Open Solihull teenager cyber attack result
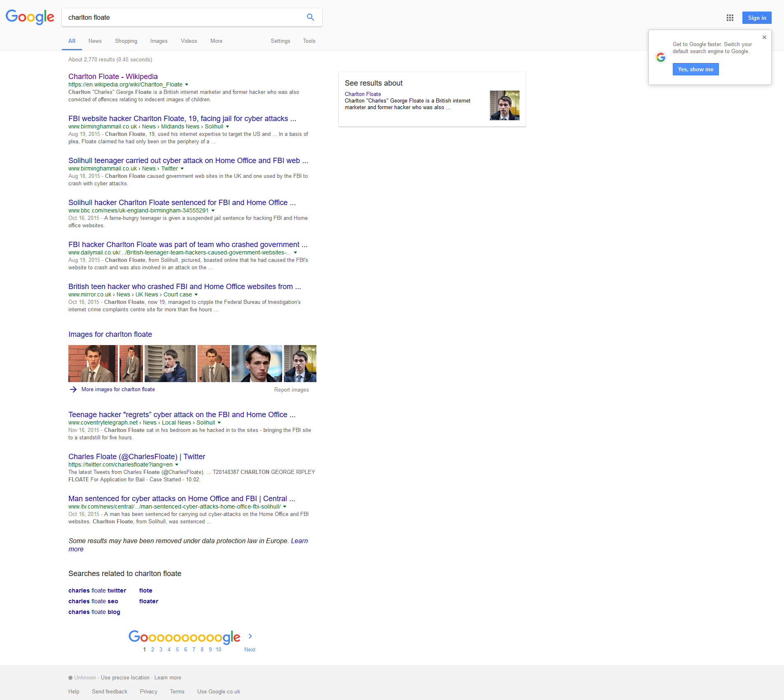 pyautogui.click(x=188, y=161)
